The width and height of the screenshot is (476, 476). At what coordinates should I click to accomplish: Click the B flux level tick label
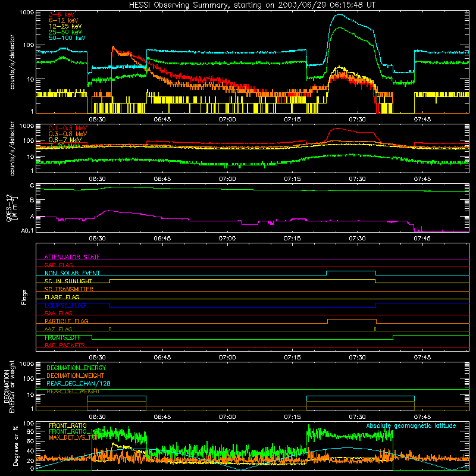point(32,200)
